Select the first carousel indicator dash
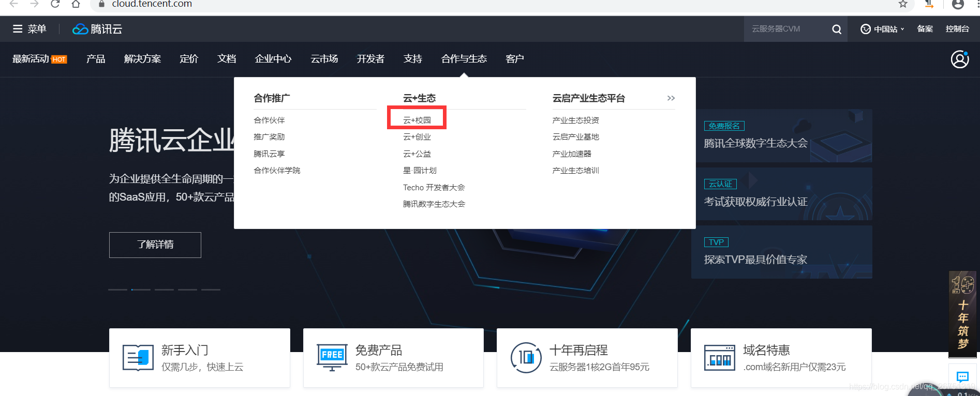The width and height of the screenshot is (980, 396). coord(117,290)
